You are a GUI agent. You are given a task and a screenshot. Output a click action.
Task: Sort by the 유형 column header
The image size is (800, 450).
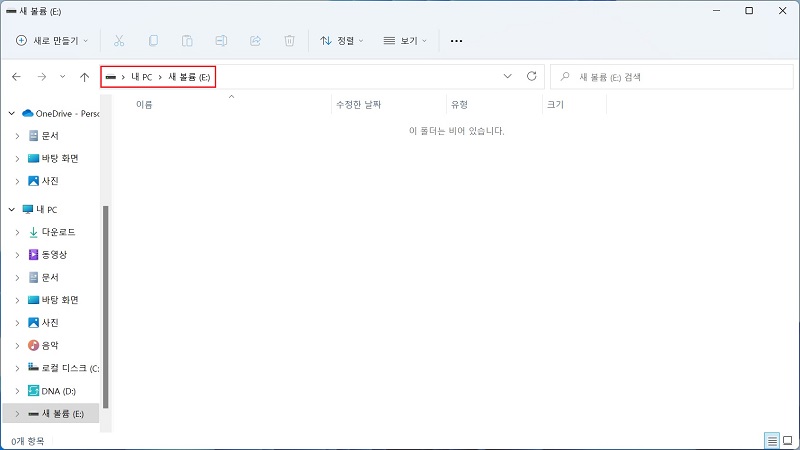459,105
